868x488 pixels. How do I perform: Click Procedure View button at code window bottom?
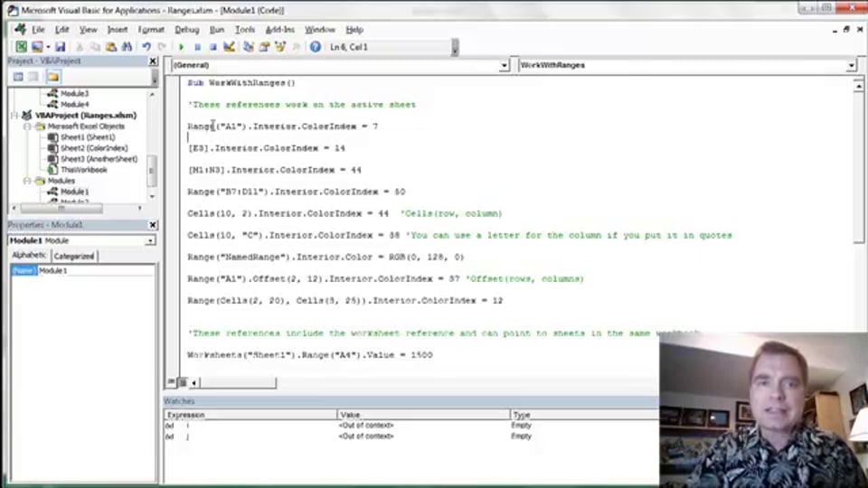(x=171, y=382)
